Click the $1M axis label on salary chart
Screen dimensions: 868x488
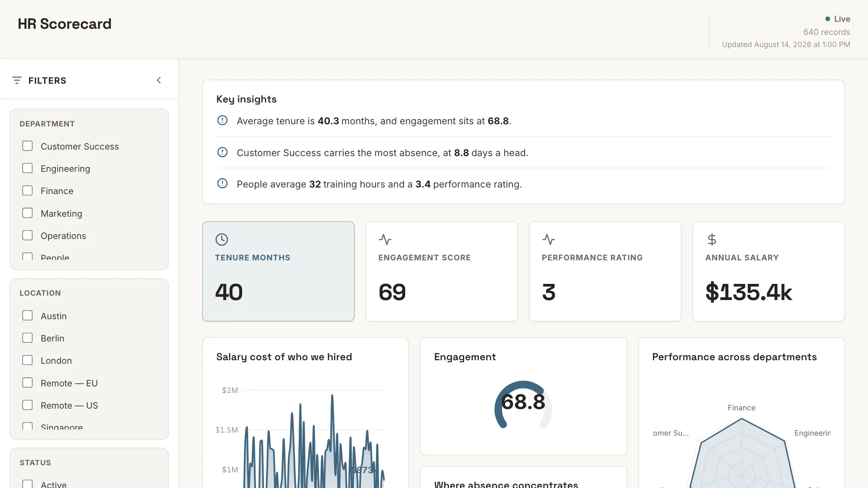coord(230,470)
